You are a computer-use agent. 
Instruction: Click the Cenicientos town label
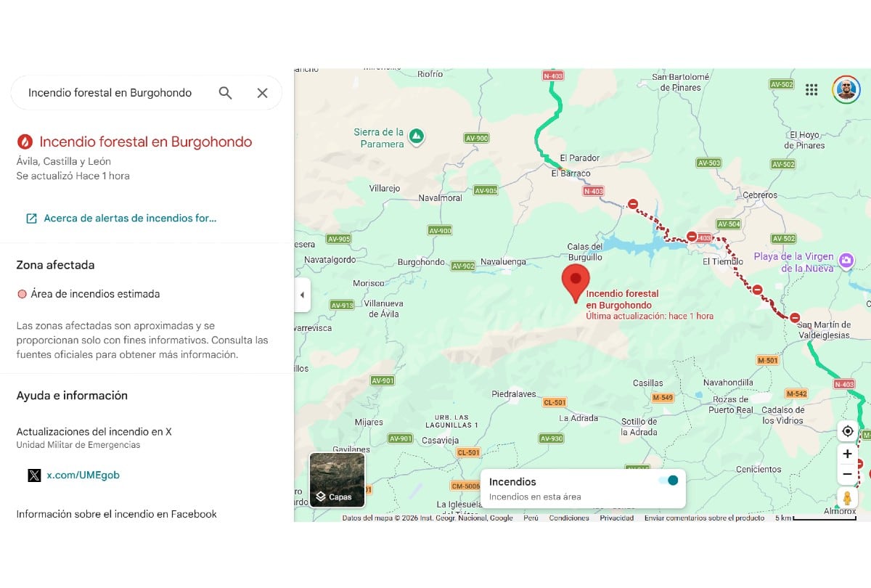coord(758,470)
